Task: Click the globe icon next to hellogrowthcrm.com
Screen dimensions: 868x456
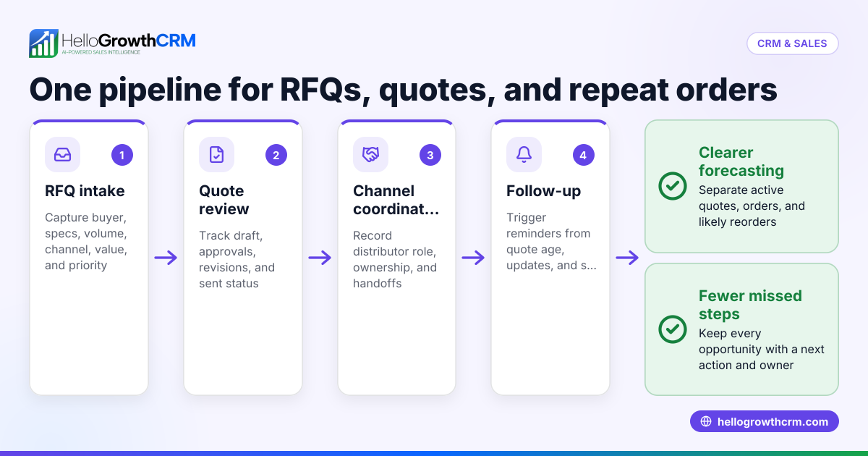Action: (x=706, y=422)
